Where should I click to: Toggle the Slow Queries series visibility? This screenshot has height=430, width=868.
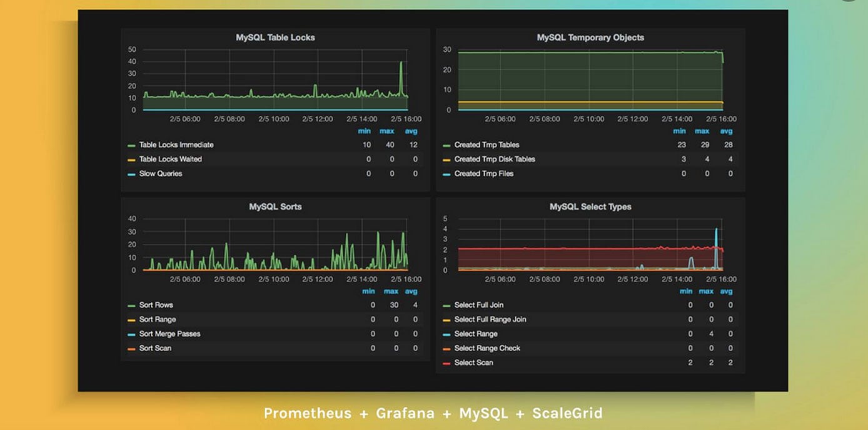[158, 173]
